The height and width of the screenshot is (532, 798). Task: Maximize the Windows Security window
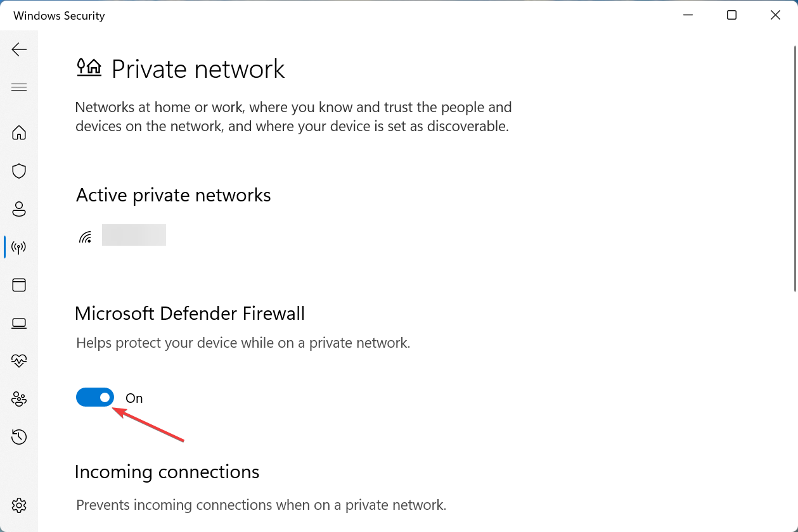pyautogui.click(x=731, y=15)
